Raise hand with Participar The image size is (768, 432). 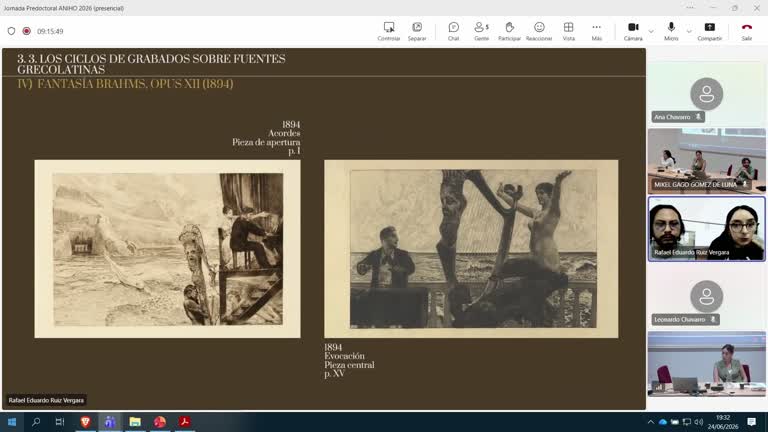tap(509, 31)
